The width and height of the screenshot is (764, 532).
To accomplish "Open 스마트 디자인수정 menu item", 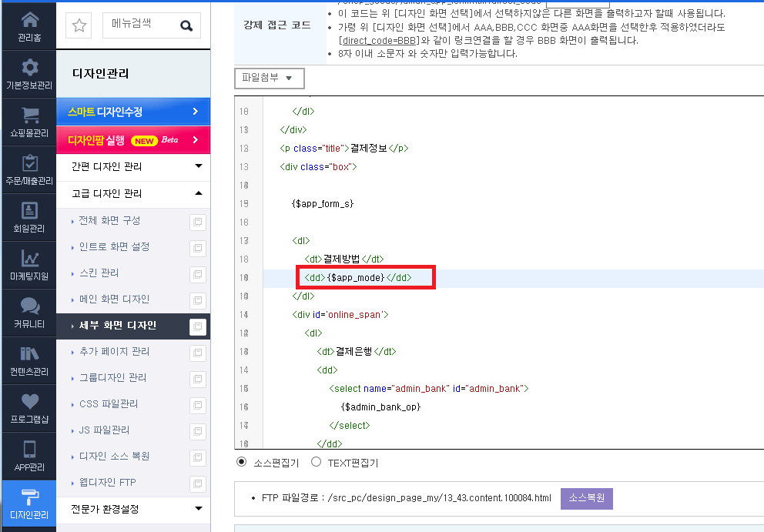I will click(x=133, y=112).
